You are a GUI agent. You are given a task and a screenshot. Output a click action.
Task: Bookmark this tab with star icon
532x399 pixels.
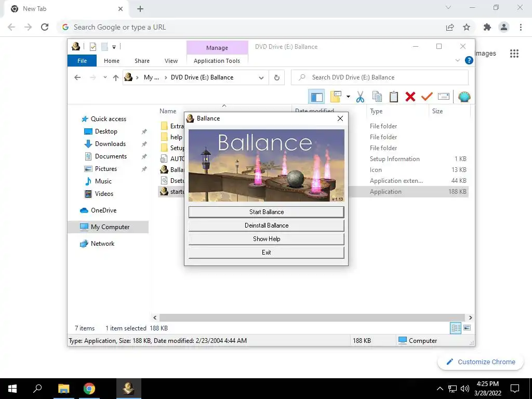[x=467, y=27]
